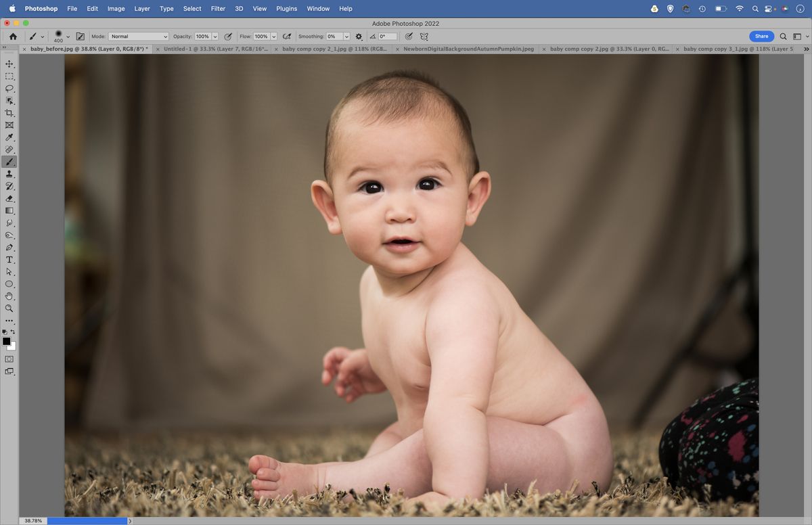Viewport: 812px width, 525px height.
Task: Toggle Quick Mask mode
Action: pyautogui.click(x=9, y=359)
